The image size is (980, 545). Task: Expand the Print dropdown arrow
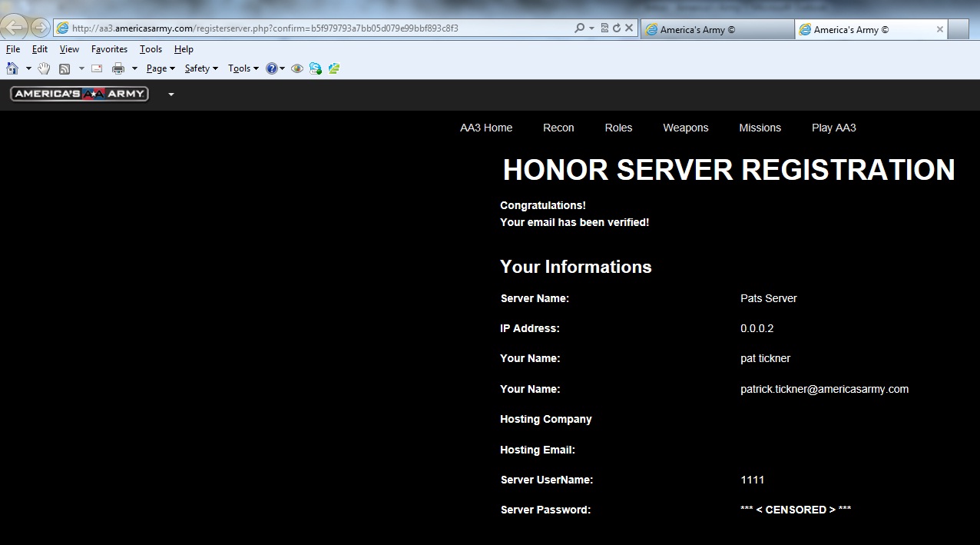[x=134, y=68]
